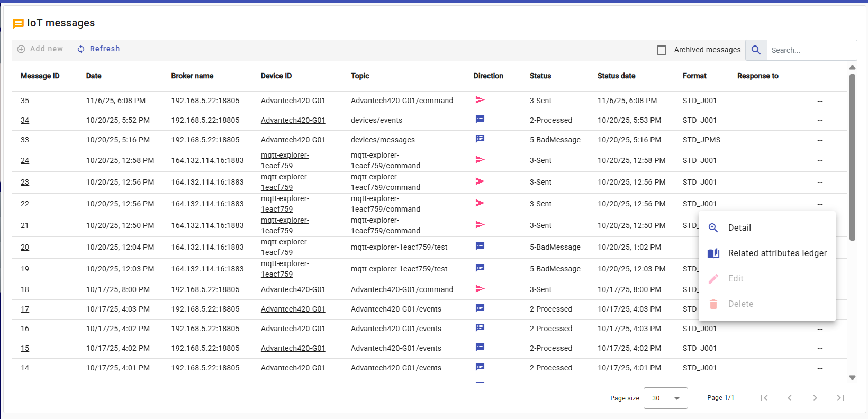Choose Related attributes ledger menu entry
This screenshot has width=868, height=419.
point(776,253)
